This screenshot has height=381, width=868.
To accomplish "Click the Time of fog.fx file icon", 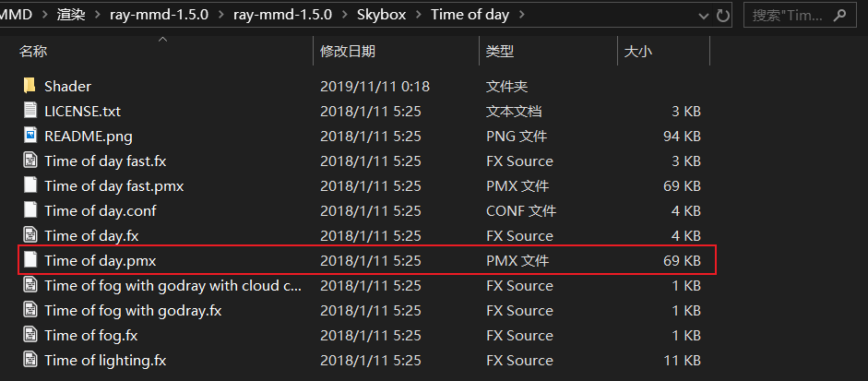I will (30, 335).
